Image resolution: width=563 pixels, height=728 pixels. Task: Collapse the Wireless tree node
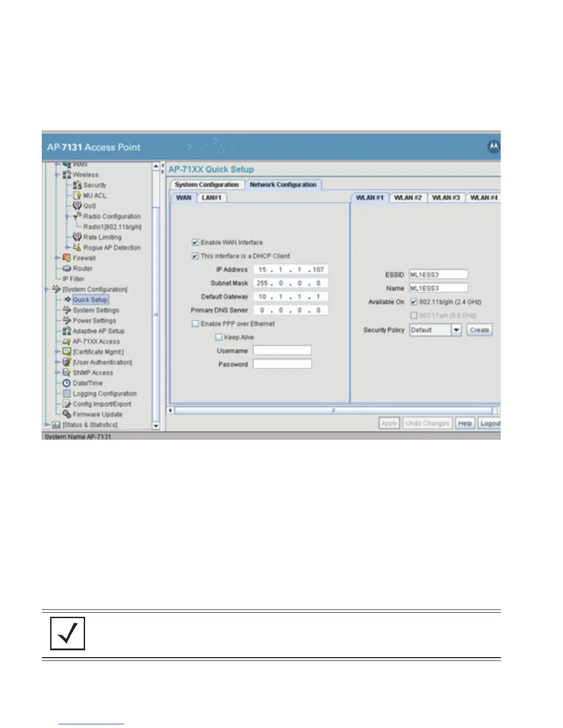click(x=57, y=175)
